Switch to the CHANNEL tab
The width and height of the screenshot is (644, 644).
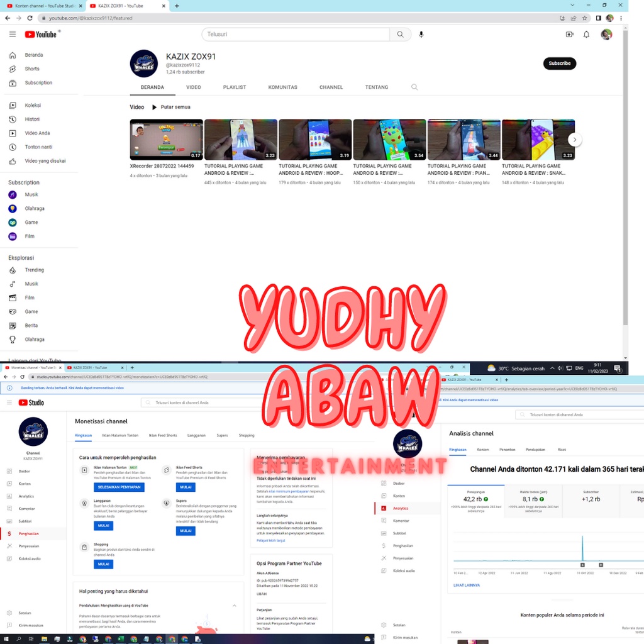pos(331,87)
